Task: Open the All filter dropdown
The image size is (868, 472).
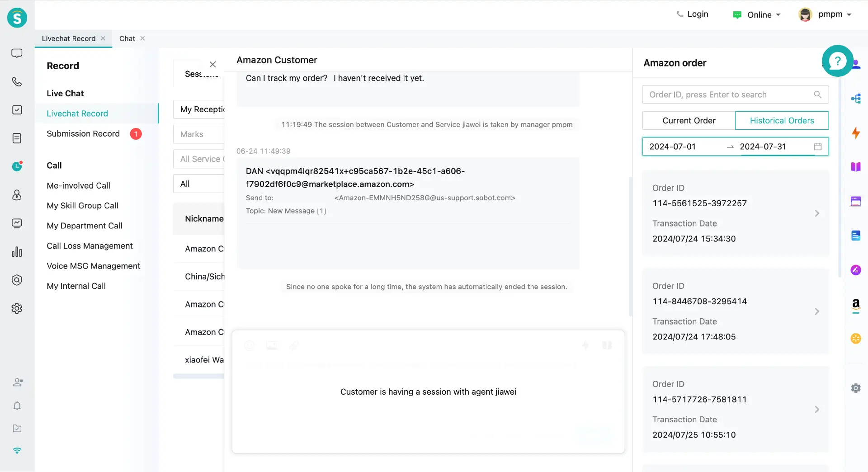Action: [199, 184]
